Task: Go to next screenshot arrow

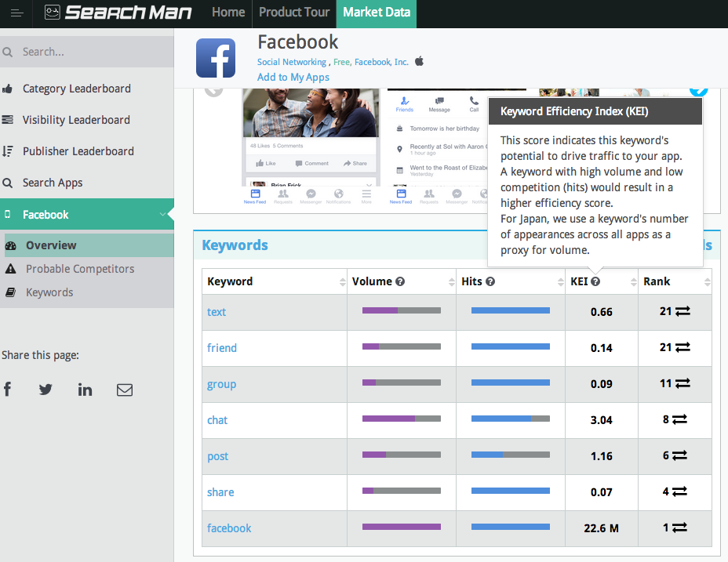Action: click(x=698, y=90)
